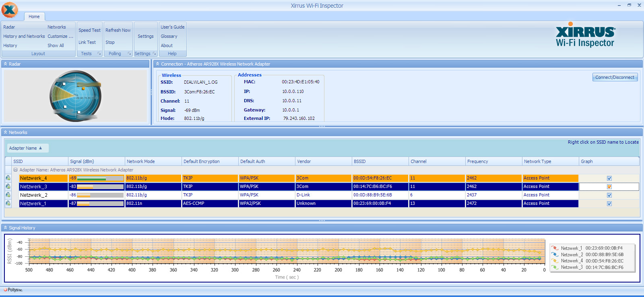Viewport: 644px width, 297px height.
Task: Click the Xirrus Wi-Fi Inspector logo
Action: point(585,35)
